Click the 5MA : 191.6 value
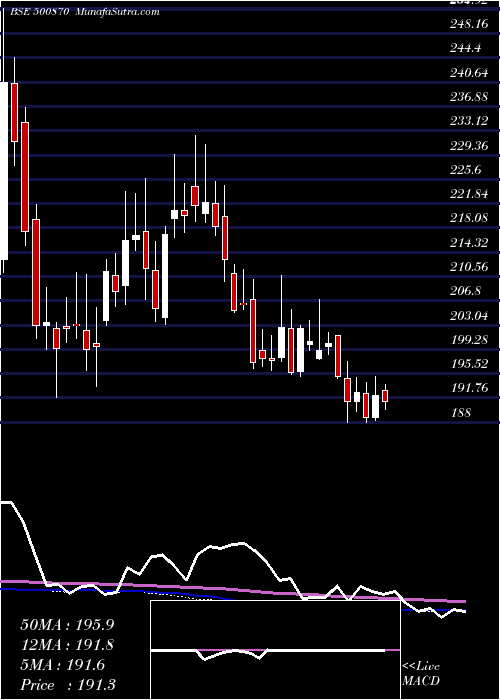 (x=62, y=665)
